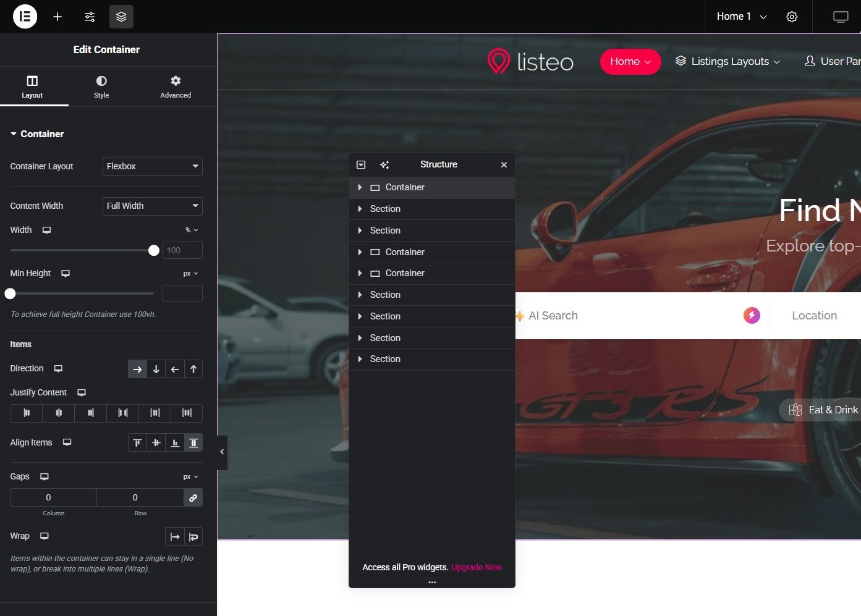The image size is (861, 616).
Task: Open Site Settings sliders icon
Action: 90,17
